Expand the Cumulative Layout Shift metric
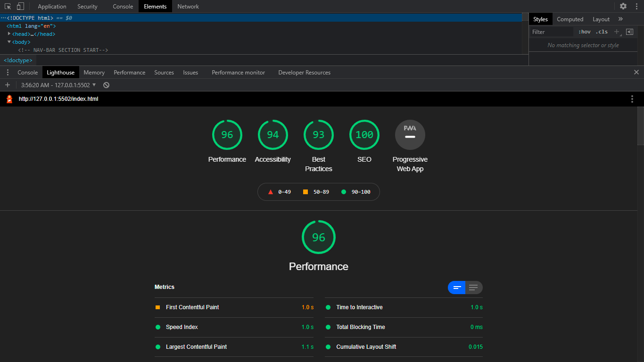644x362 pixels. click(404, 347)
